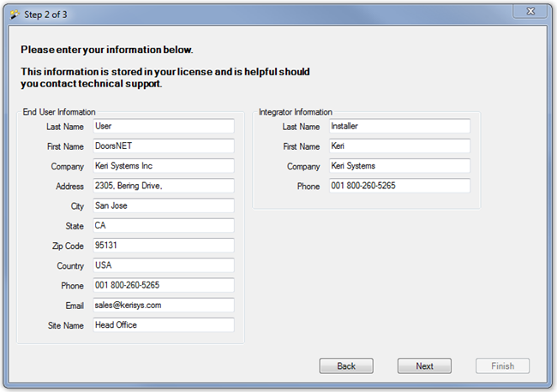
Task: Select the Email field with sales@kerisys.com
Action: (163, 305)
